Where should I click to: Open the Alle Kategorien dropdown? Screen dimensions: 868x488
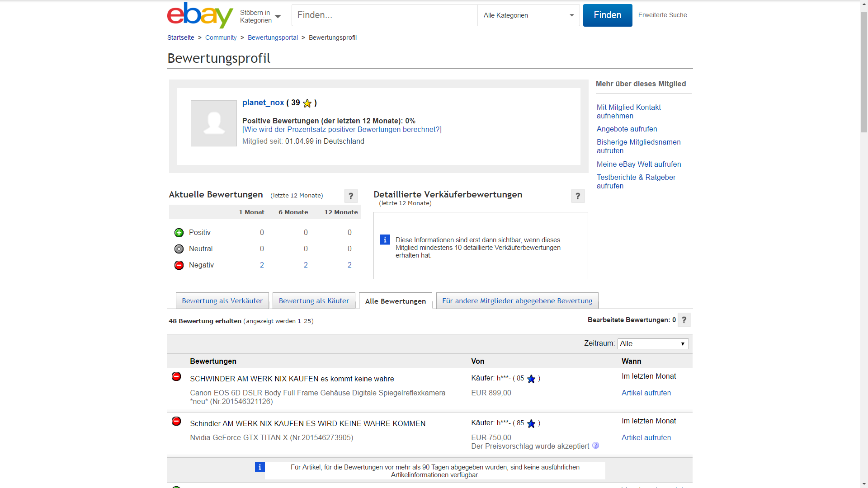[x=528, y=15]
